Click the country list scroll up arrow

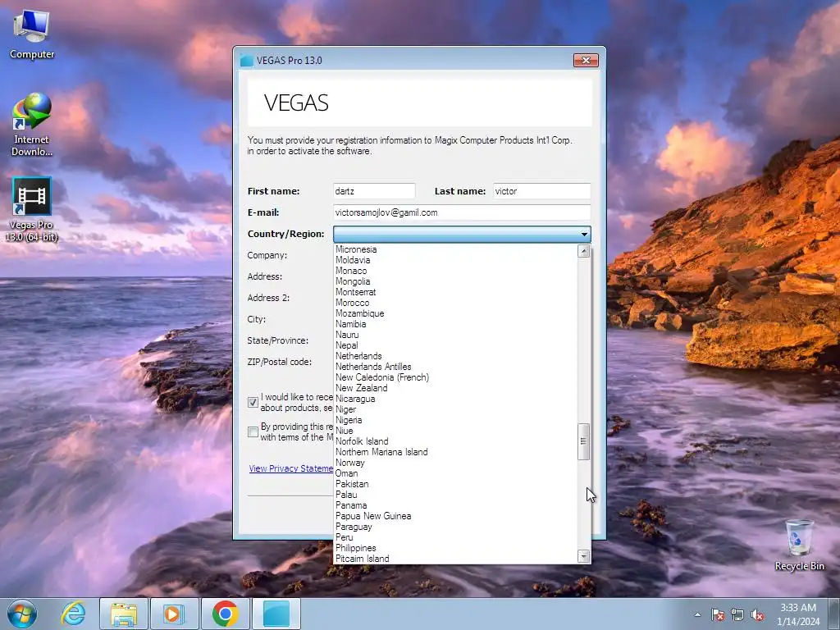584,251
